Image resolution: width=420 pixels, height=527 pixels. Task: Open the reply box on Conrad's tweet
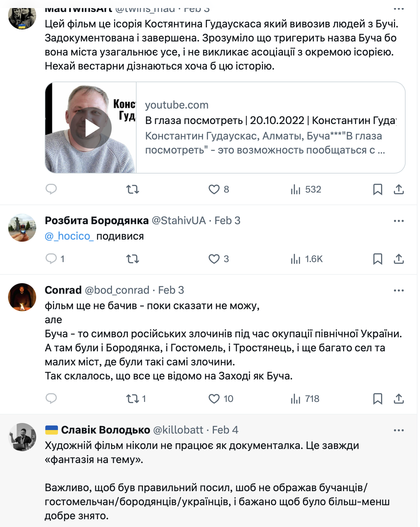coord(51,399)
